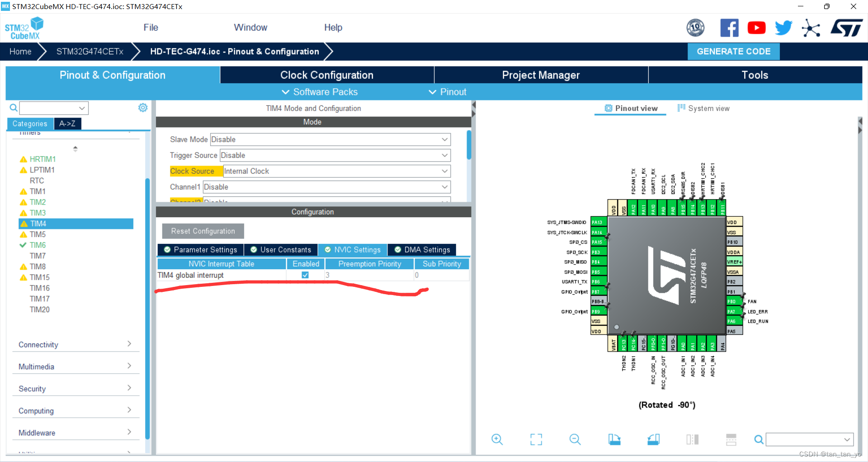Select RTC in timers list
This screenshot has height=462, width=868.
37,181
